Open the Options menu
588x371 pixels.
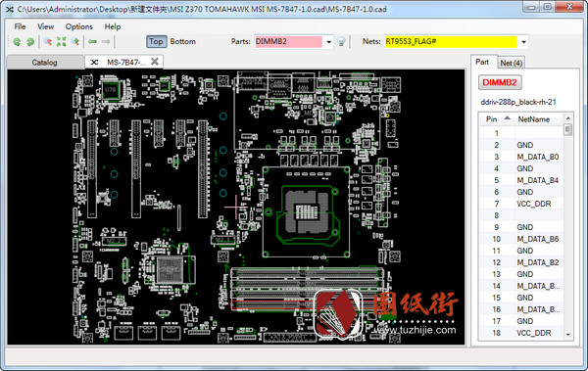point(78,26)
